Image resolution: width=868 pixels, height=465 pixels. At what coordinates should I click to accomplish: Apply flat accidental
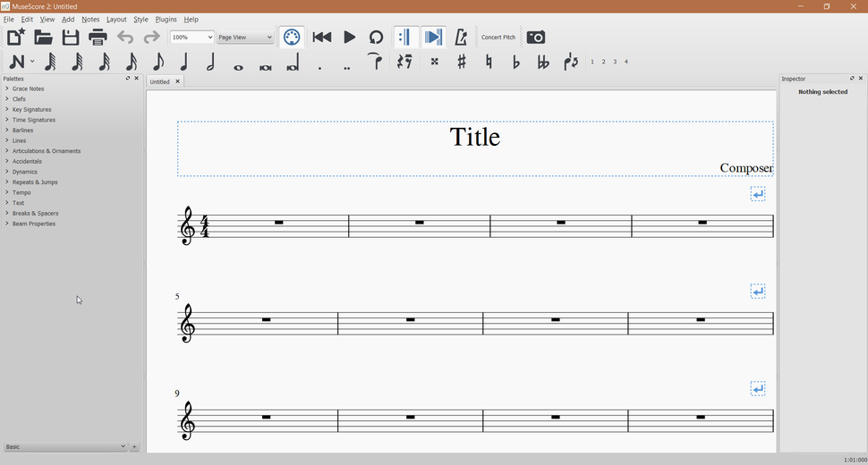pyautogui.click(x=516, y=62)
